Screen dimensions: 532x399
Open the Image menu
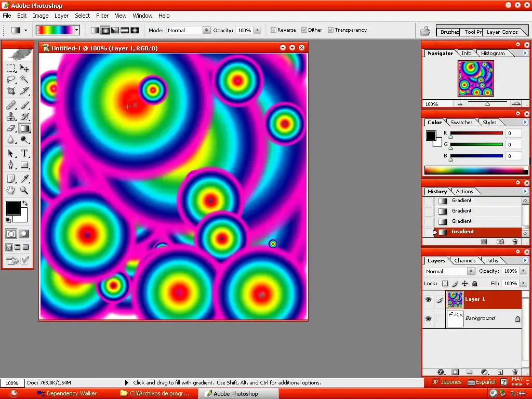(x=41, y=16)
